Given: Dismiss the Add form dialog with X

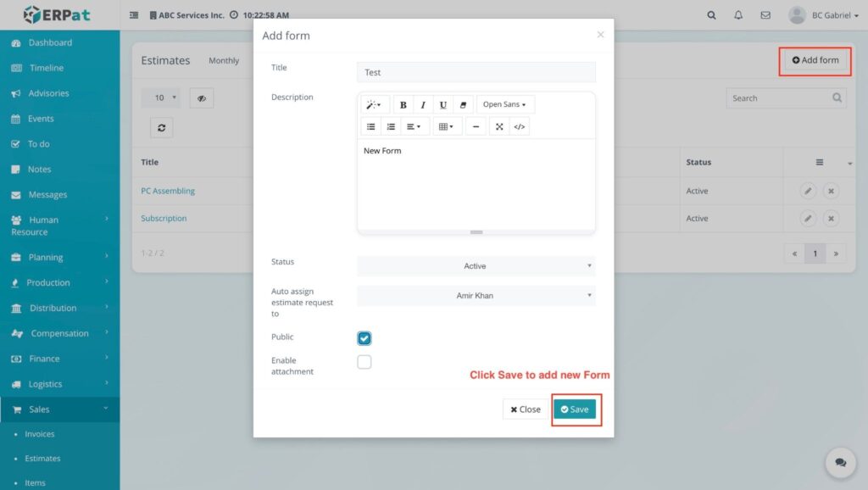Looking at the screenshot, I should tap(601, 34).
